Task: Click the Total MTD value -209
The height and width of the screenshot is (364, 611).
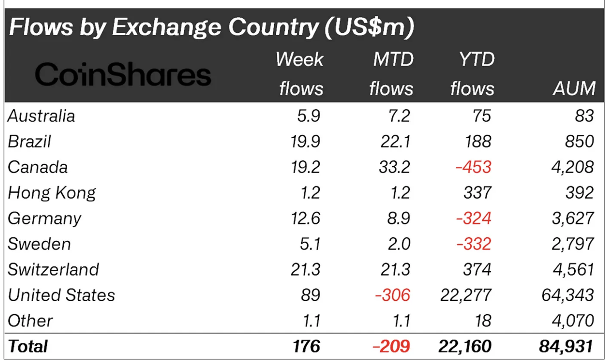Action: point(392,346)
